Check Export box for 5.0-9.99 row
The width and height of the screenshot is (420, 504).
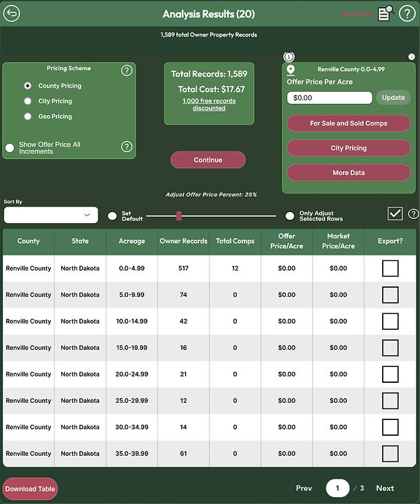coord(390,295)
